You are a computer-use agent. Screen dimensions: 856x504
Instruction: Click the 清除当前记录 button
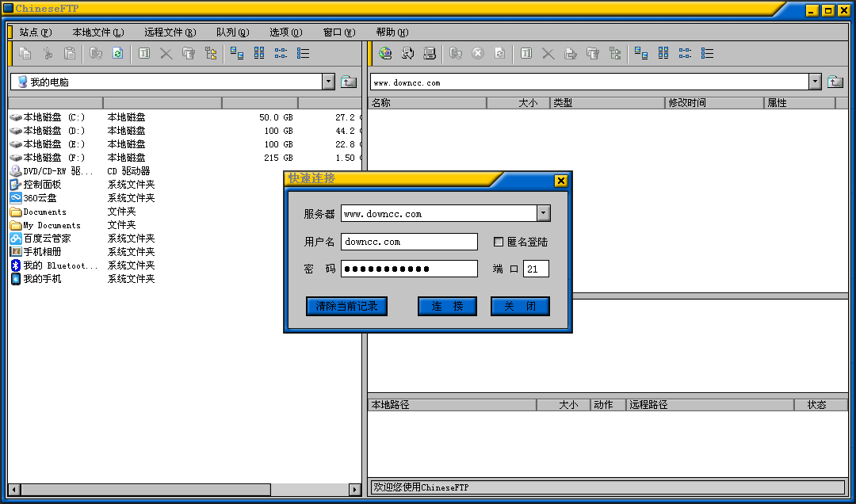point(346,307)
